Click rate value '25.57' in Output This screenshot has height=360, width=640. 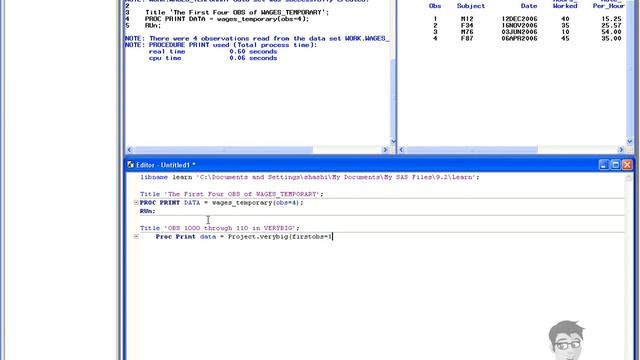click(x=611, y=25)
